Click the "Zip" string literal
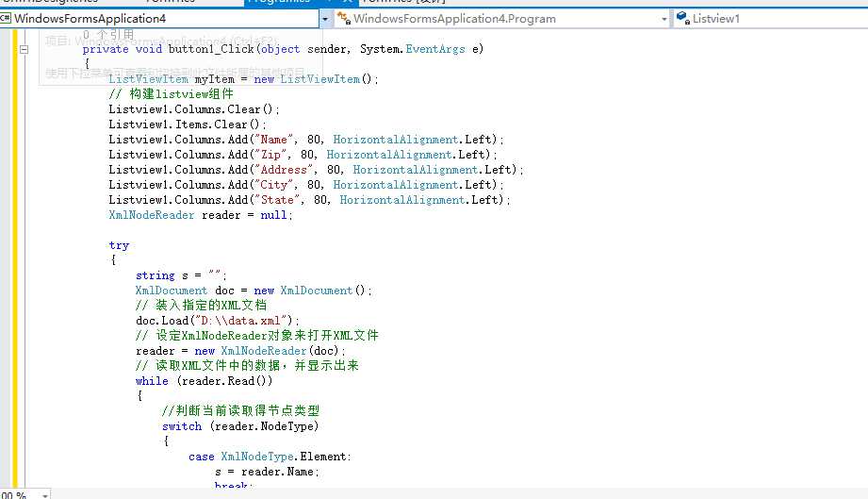This screenshot has height=499, width=868. click(x=270, y=155)
